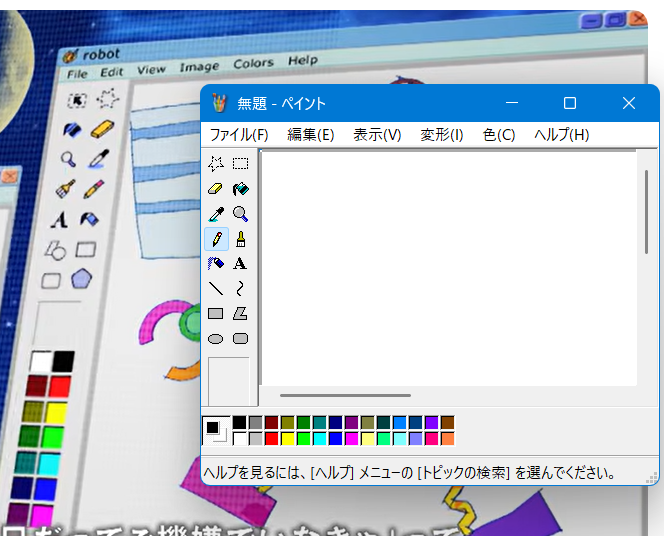This screenshot has width=664, height=536.
Task: Select the Rounded Rectangle tool in ペイント
Action: click(241, 339)
